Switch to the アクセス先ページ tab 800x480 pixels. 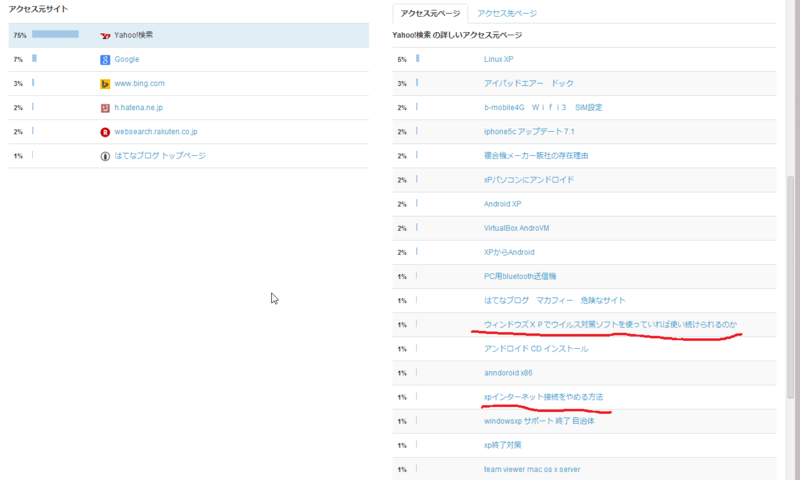point(507,13)
